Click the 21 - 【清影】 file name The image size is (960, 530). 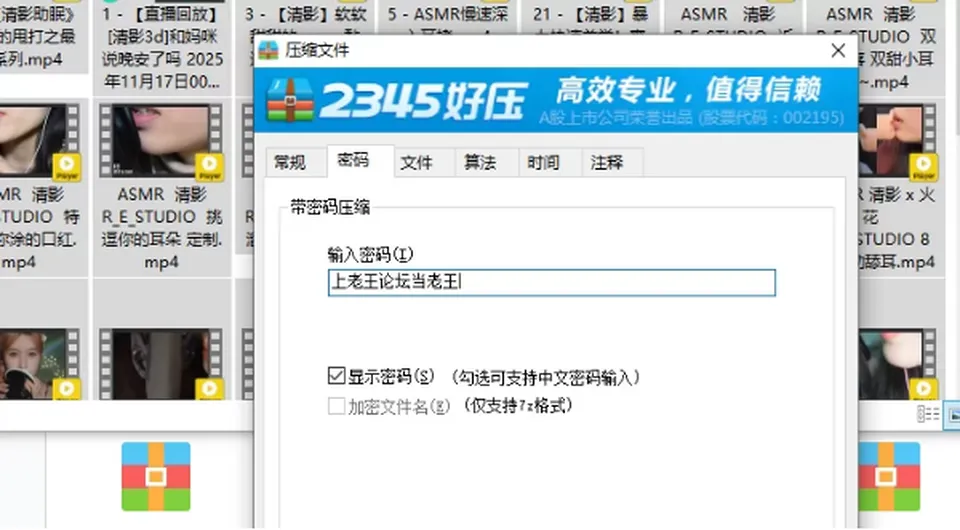pyautogui.click(x=590, y=14)
